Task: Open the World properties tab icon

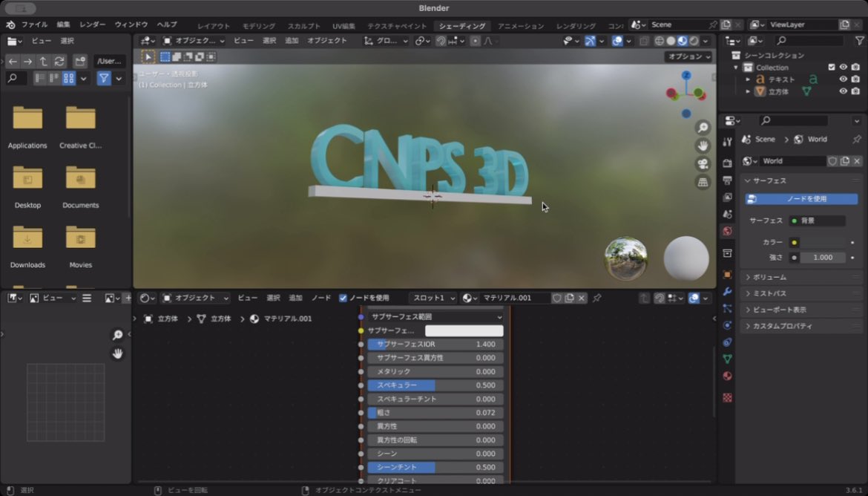Action: pos(727,231)
